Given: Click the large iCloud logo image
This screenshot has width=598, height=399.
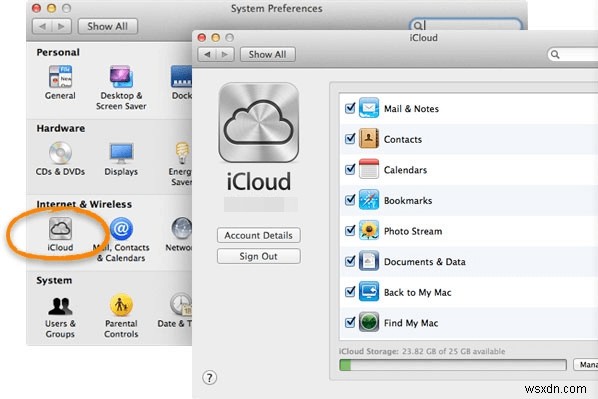Looking at the screenshot, I should point(259,123).
